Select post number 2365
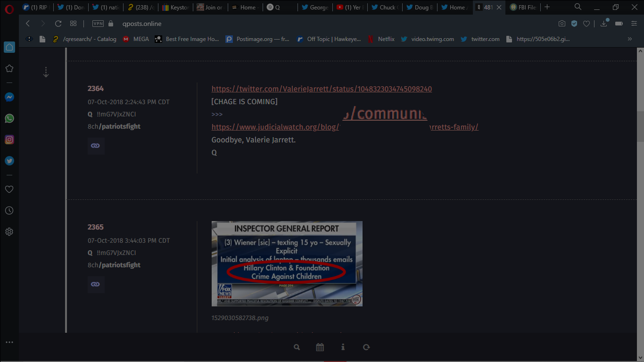This screenshot has width=644, height=362. tap(96, 227)
